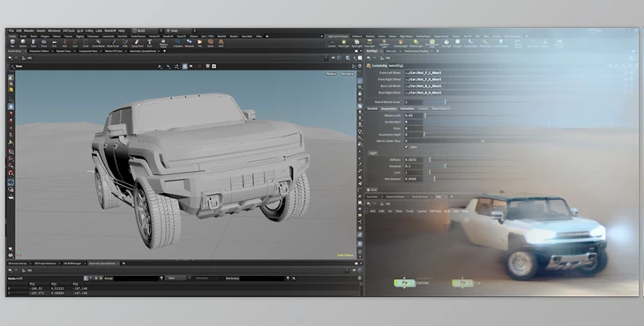644x326 pixels.
Task: Open the View dropdown in the Geometry Spreadsheet toolbar
Action: click(179, 278)
